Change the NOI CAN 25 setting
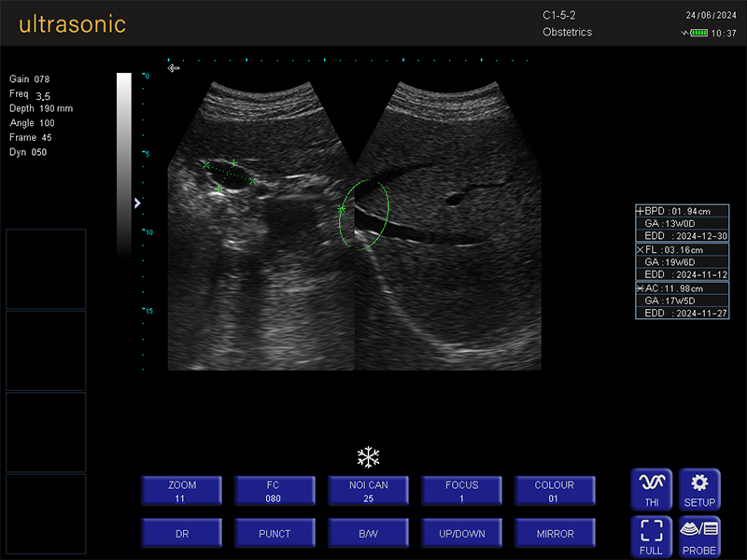The image size is (747, 560). tap(368, 491)
